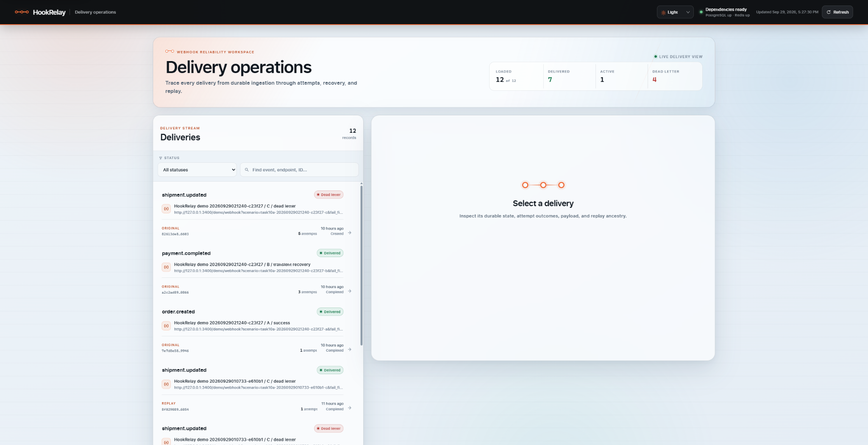Click the REPLAY tag above 8f029889
This screenshot has height=445, width=868.
pyautogui.click(x=169, y=403)
